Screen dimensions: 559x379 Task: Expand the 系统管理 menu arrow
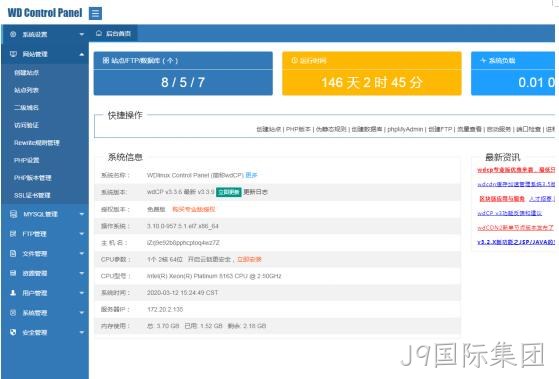(82, 313)
